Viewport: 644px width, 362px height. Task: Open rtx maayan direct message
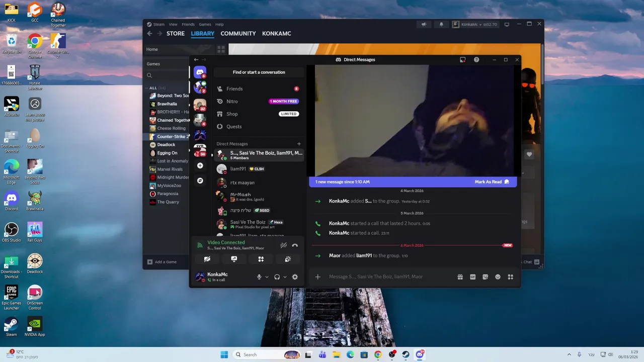pos(259,183)
